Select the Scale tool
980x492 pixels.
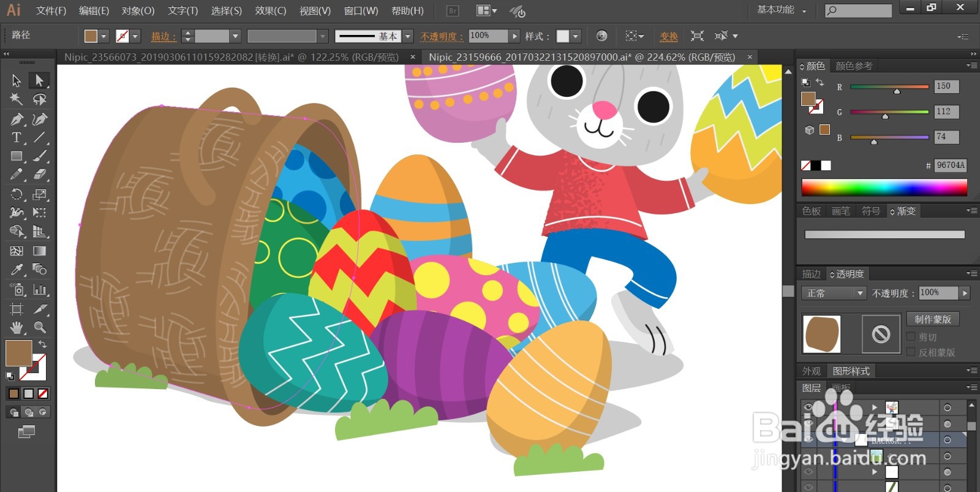point(39,194)
